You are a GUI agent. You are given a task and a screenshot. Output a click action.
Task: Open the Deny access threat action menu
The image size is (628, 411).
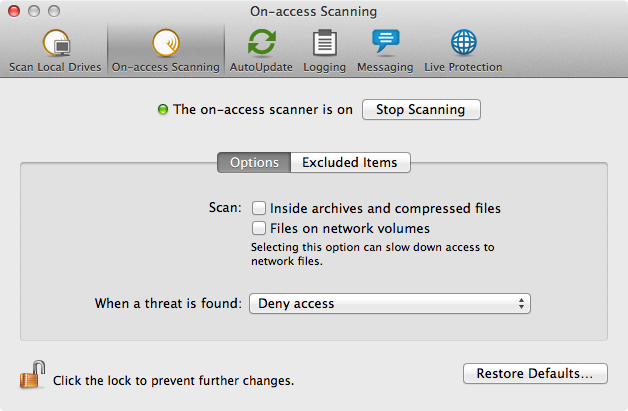point(390,304)
